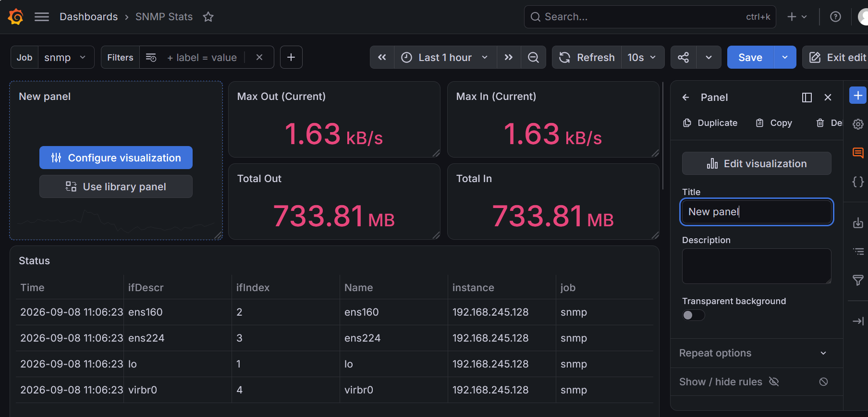The width and height of the screenshot is (868, 417).
Task: Open the curly braces code sidebar icon
Action: pos(858,182)
